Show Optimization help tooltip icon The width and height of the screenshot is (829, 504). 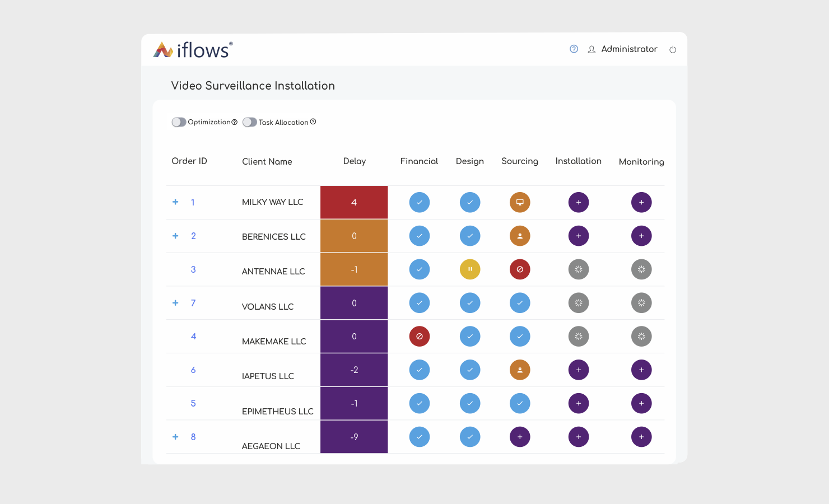[x=234, y=122]
